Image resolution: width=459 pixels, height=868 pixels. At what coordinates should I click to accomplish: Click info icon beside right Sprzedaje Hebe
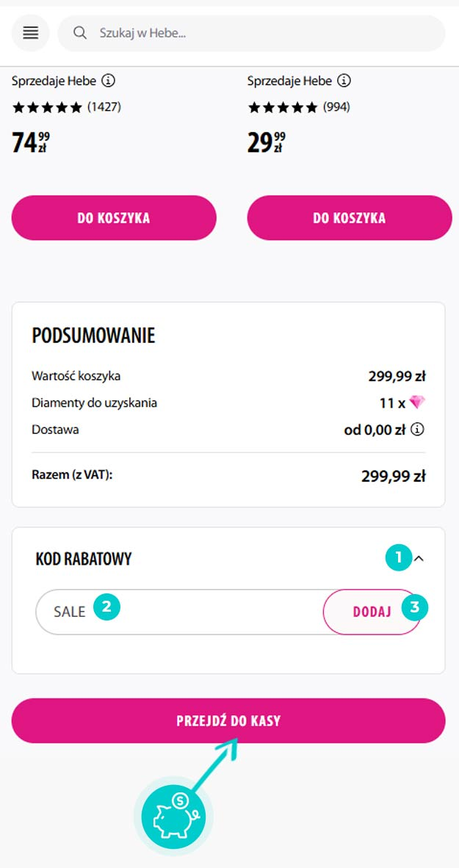(344, 80)
